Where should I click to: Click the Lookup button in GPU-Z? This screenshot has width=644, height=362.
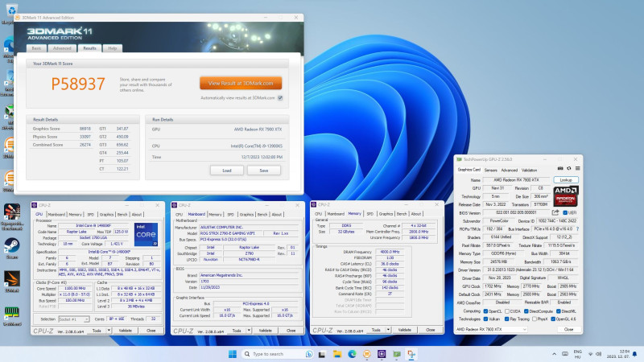point(566,179)
